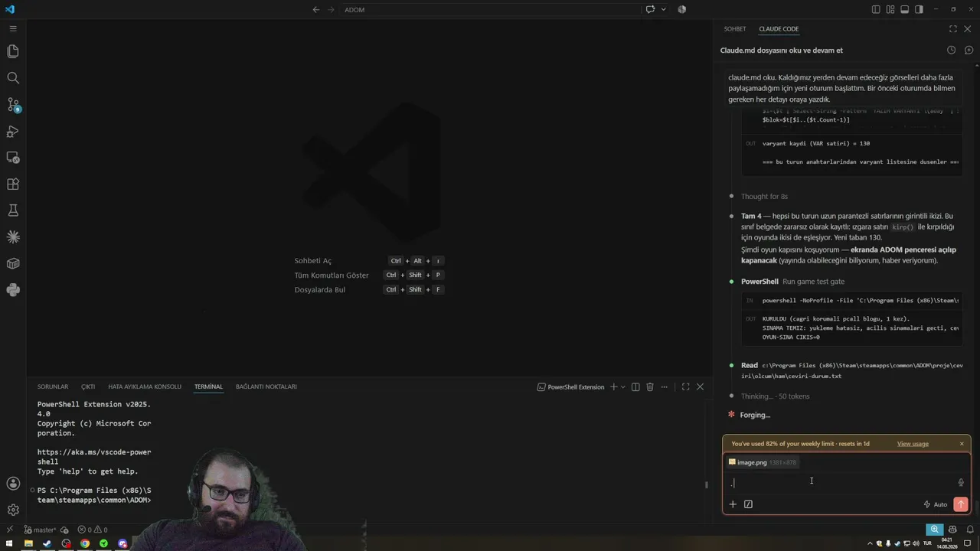Start voice input with microphone icon

pyautogui.click(x=961, y=483)
